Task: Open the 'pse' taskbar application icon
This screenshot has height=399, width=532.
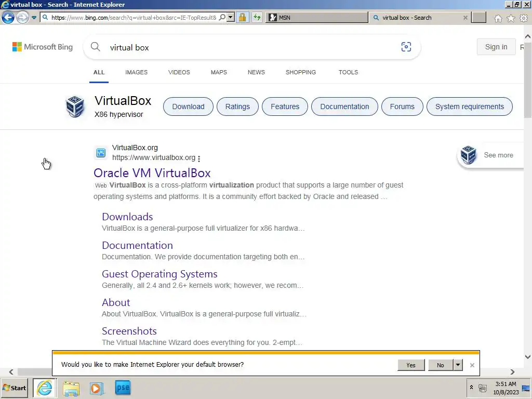Action: 123,388
